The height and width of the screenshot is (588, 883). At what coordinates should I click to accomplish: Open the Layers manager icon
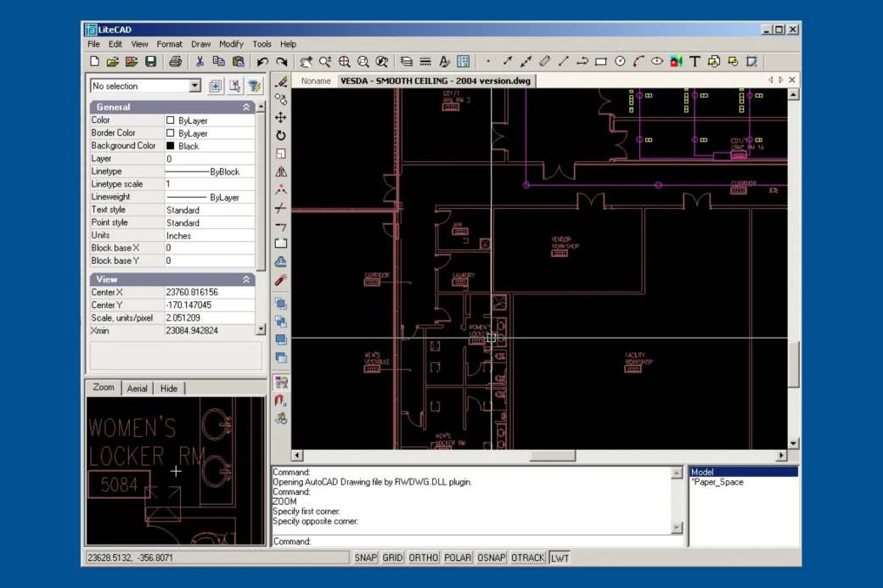click(406, 61)
